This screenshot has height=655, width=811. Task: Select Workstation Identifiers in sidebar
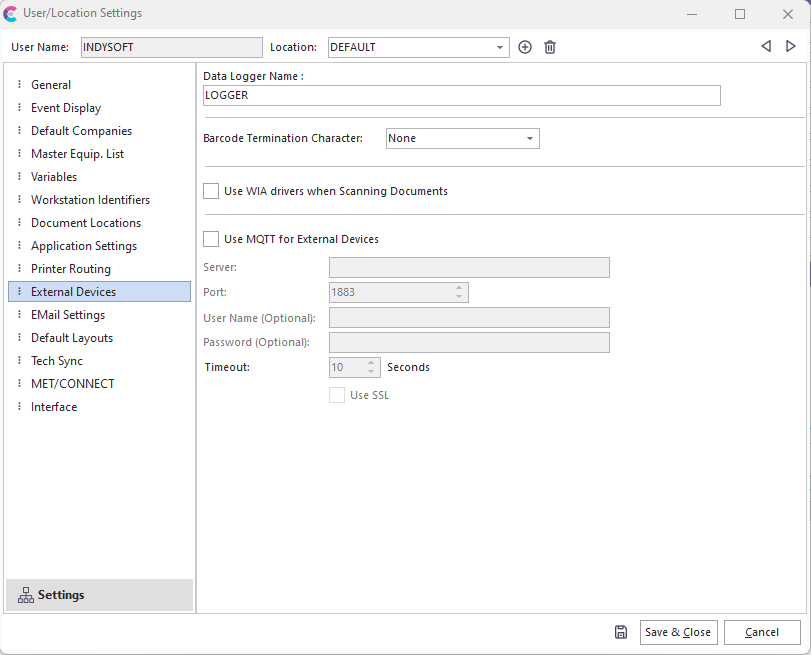point(90,200)
